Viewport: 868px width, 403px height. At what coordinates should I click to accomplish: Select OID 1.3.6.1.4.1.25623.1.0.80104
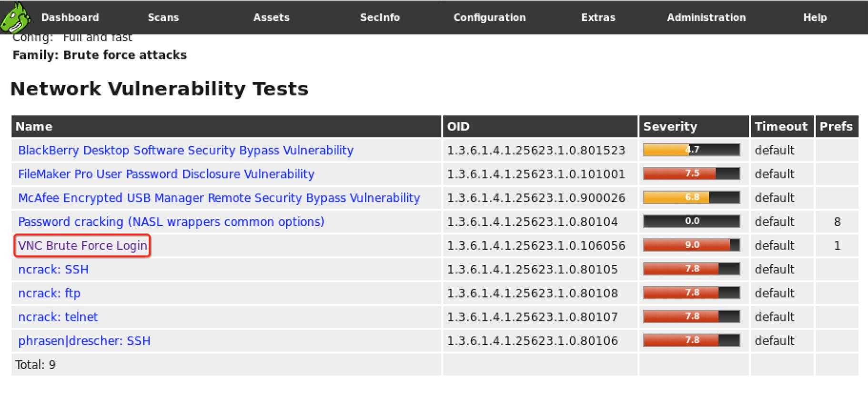(532, 222)
